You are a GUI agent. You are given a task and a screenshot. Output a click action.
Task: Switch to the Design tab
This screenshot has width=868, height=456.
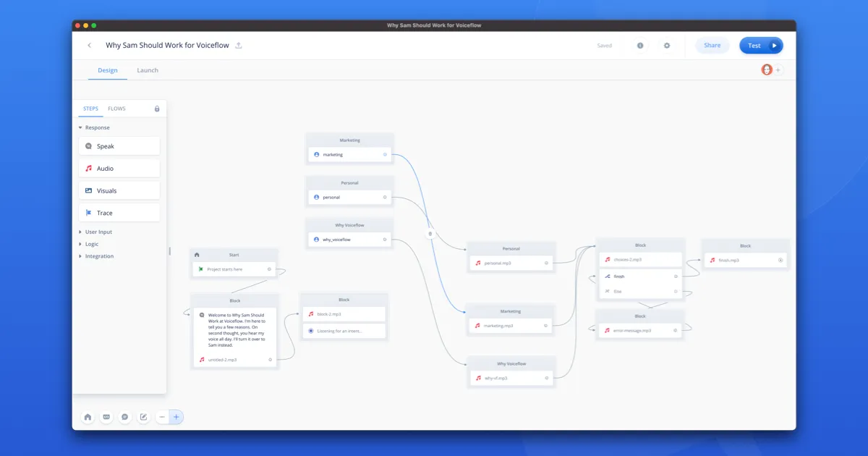(108, 70)
